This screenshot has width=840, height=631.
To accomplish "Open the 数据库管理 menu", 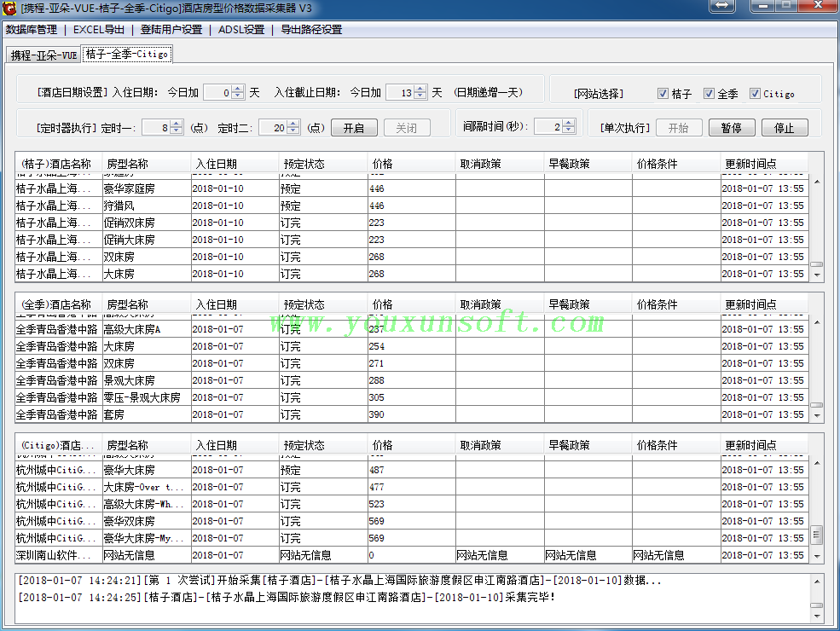I will 32,30.
